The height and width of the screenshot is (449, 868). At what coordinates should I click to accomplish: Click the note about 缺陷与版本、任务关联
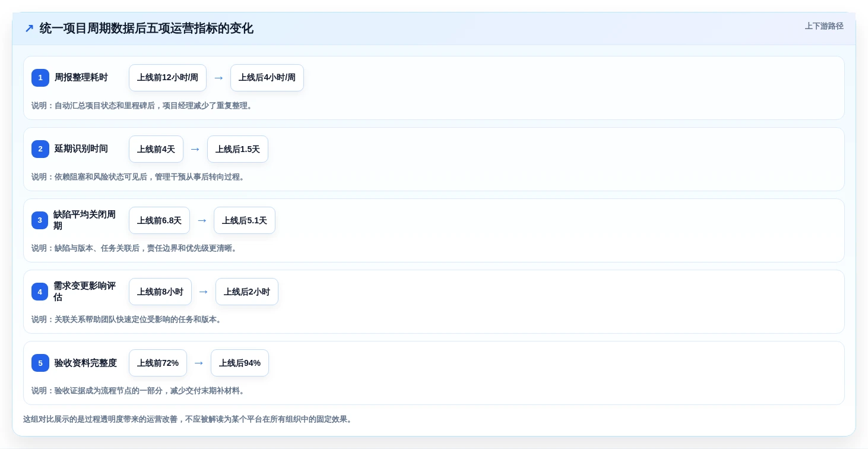point(135,248)
